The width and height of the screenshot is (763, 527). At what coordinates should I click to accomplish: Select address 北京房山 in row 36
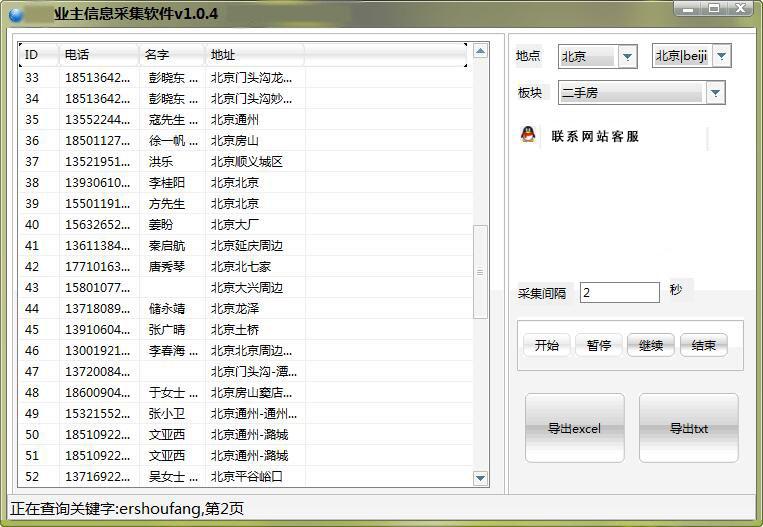[x=235, y=141]
